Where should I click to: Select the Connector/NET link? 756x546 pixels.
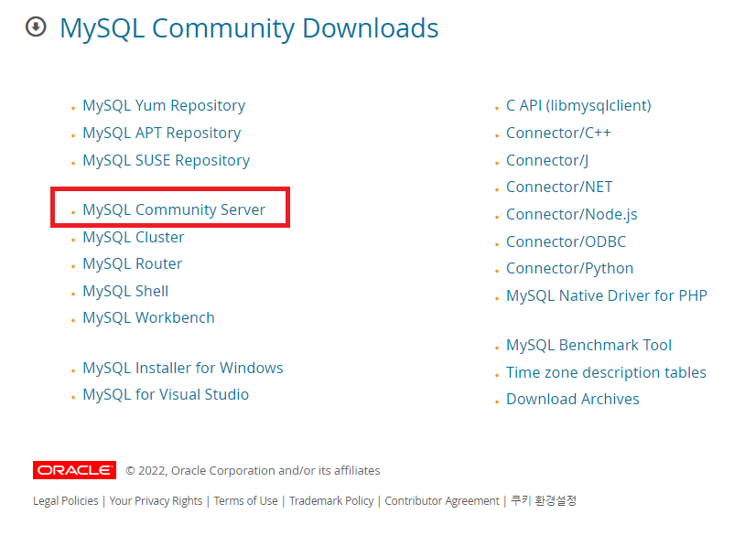[559, 187]
